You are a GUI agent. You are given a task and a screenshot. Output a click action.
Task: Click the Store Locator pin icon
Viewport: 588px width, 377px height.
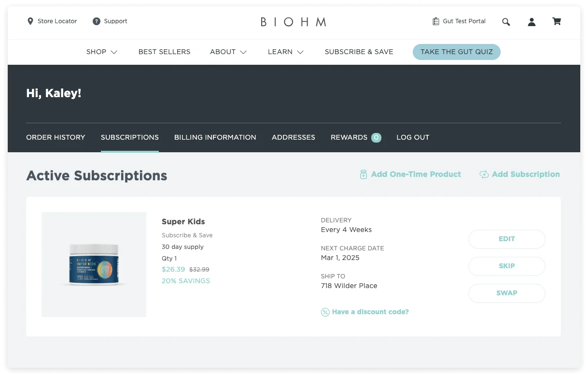[30, 21]
